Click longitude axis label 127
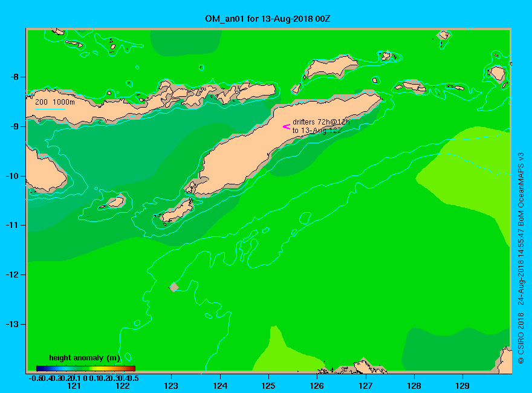 point(365,386)
